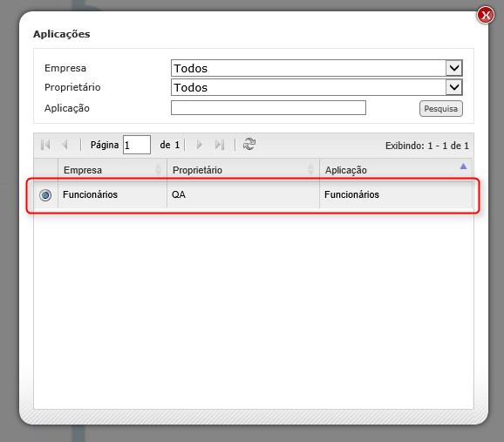Click the Pesquisa button

440,109
